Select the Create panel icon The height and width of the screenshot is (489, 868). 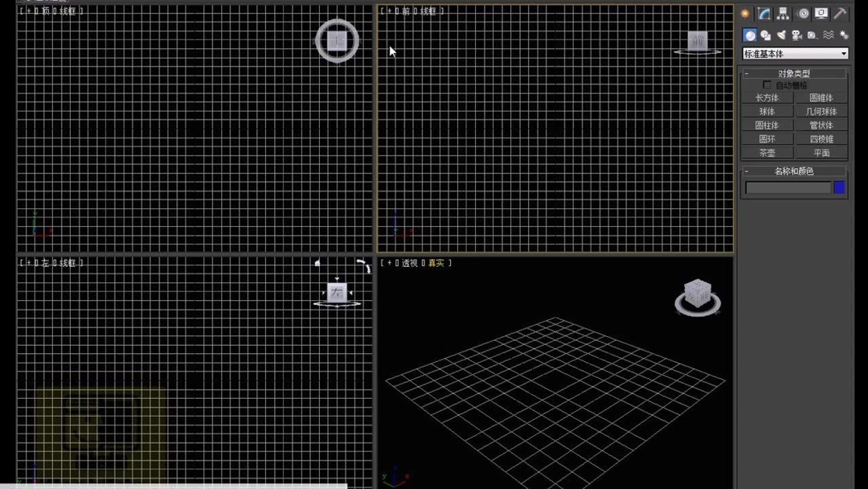pyautogui.click(x=746, y=13)
